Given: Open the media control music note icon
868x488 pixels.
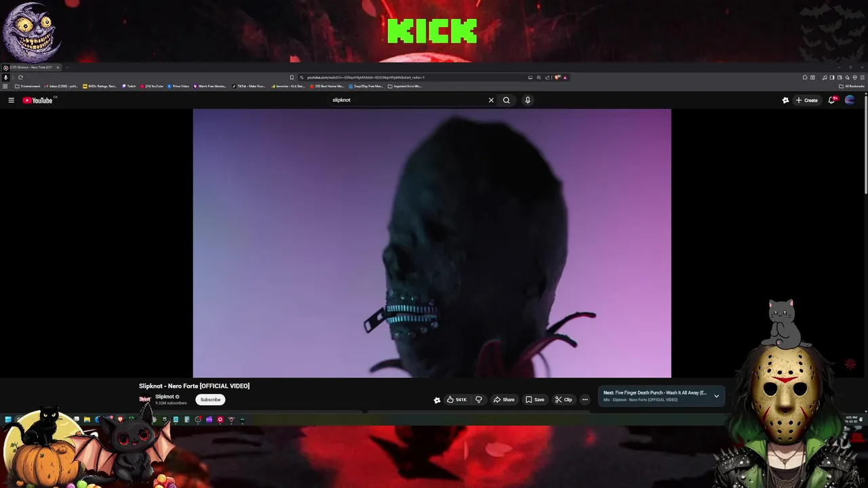Looking at the screenshot, I should tap(824, 77).
